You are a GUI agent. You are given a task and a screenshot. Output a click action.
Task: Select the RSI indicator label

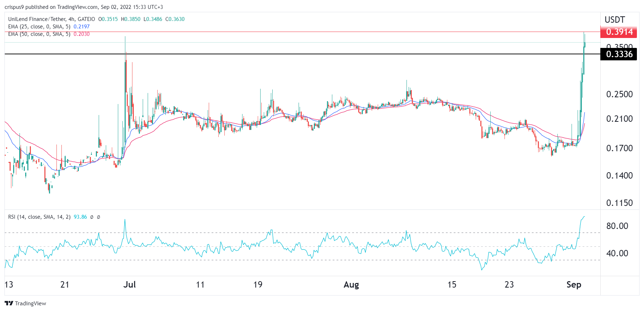pyautogui.click(x=39, y=217)
